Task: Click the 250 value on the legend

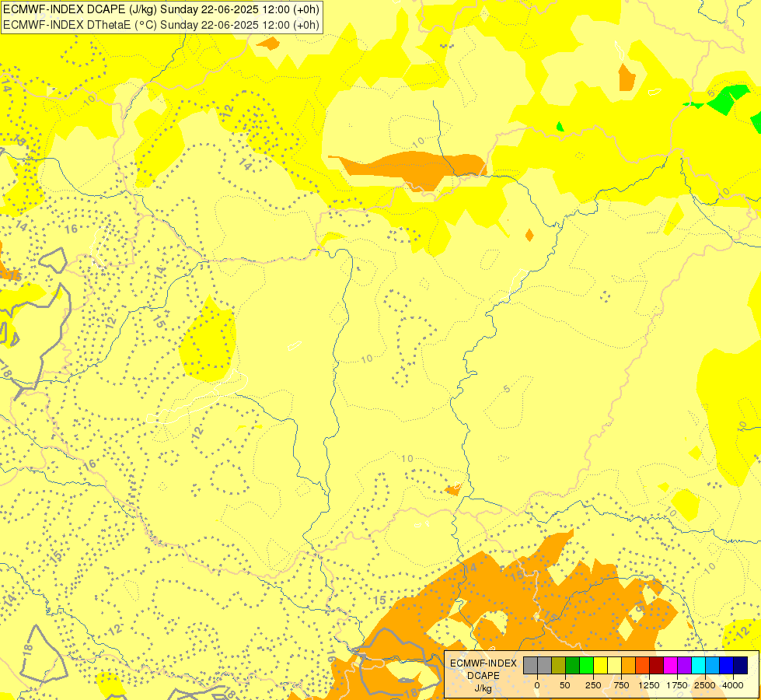Action: [593, 685]
